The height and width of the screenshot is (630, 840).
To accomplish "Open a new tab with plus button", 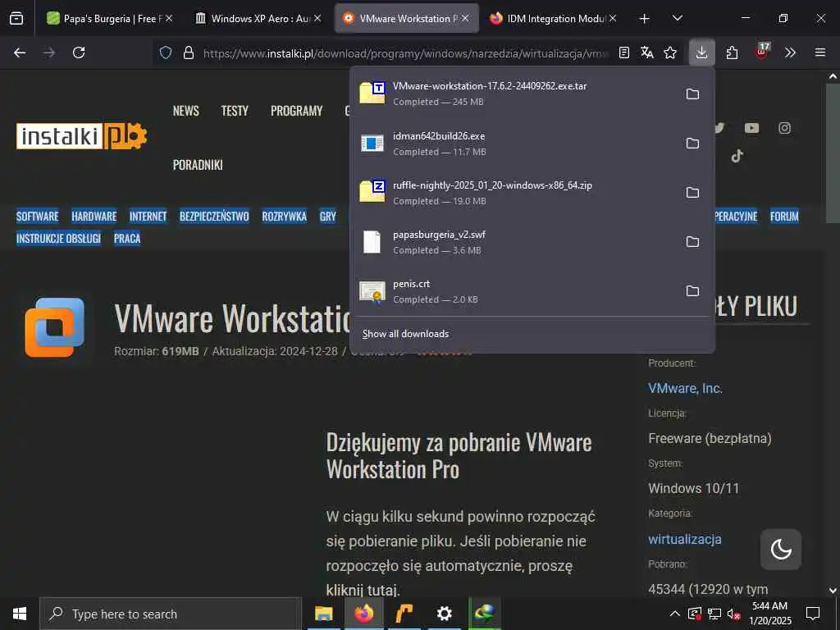I will click(645, 19).
